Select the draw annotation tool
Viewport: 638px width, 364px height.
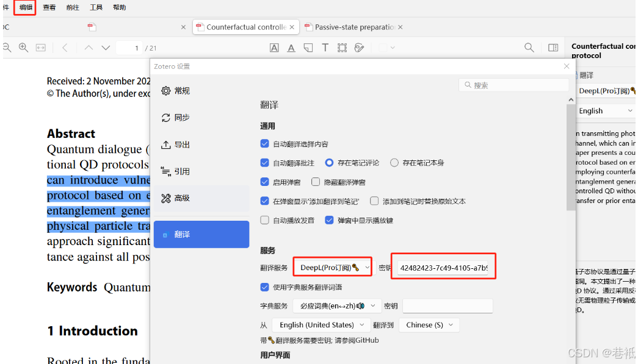(x=359, y=48)
